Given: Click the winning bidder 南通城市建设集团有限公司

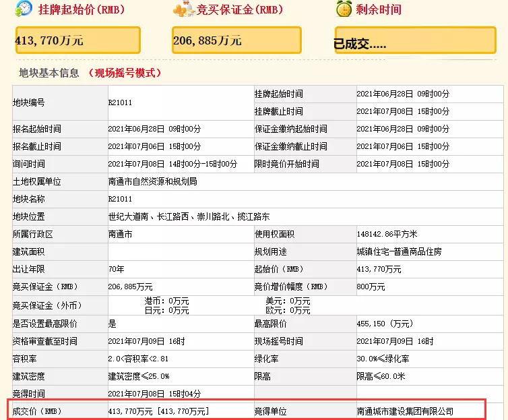Looking at the screenshot, I should (405, 412).
